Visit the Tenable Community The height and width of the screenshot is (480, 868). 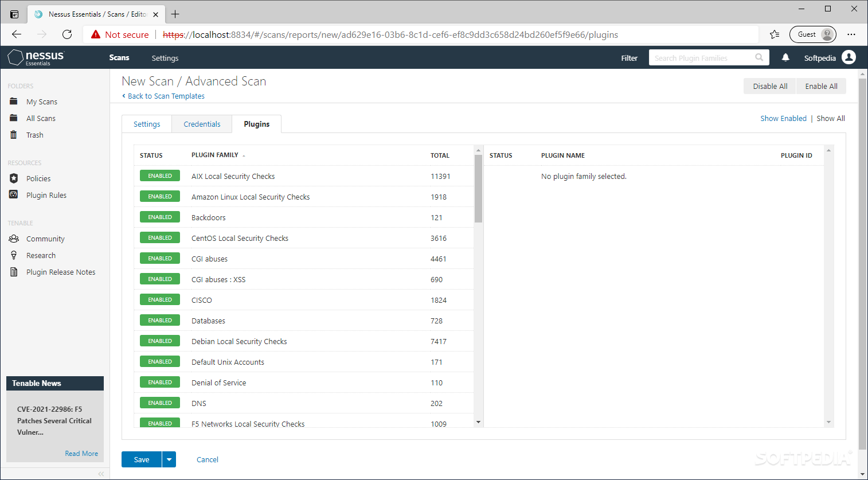[x=45, y=239]
